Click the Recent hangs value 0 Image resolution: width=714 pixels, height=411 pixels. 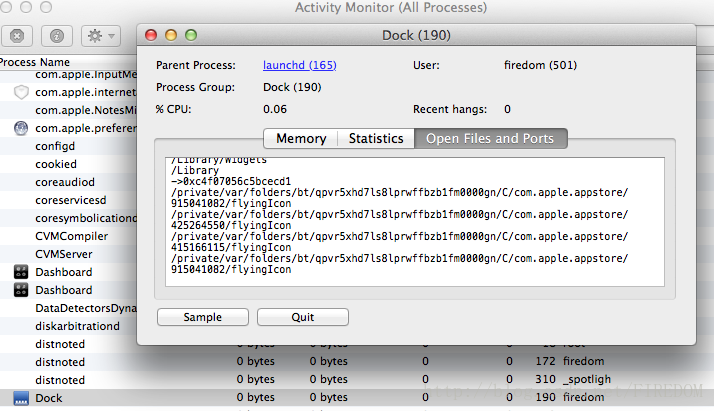[x=507, y=109]
